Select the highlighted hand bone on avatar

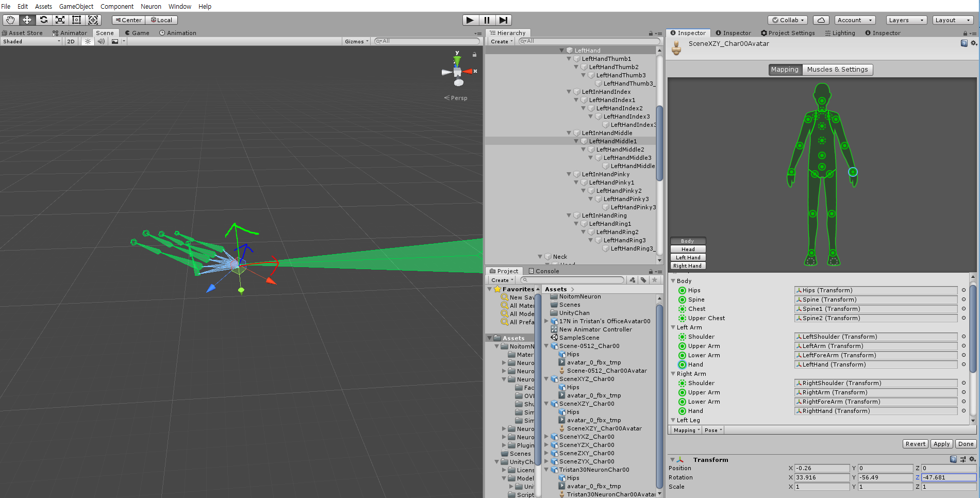click(x=853, y=172)
